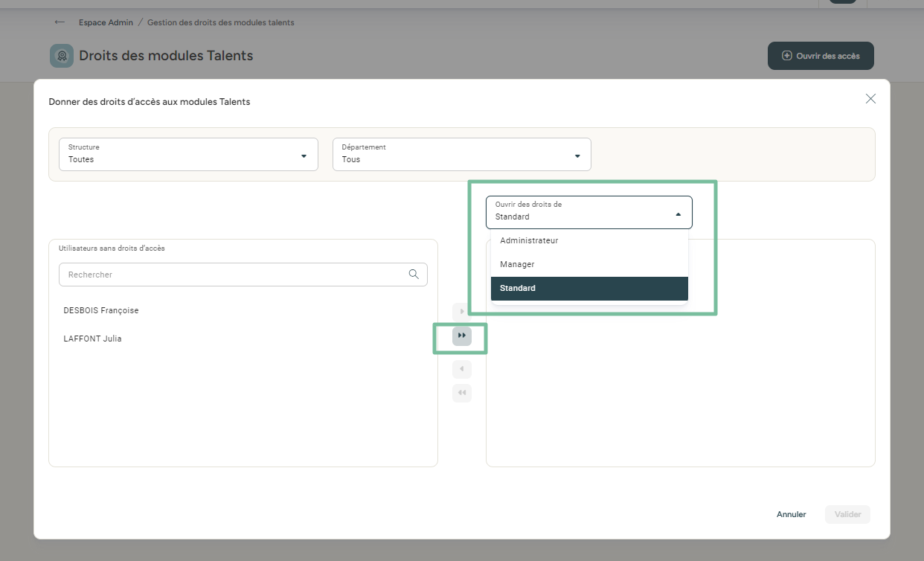
Task: Click the Ouvrir des accès button
Action: 821,56
